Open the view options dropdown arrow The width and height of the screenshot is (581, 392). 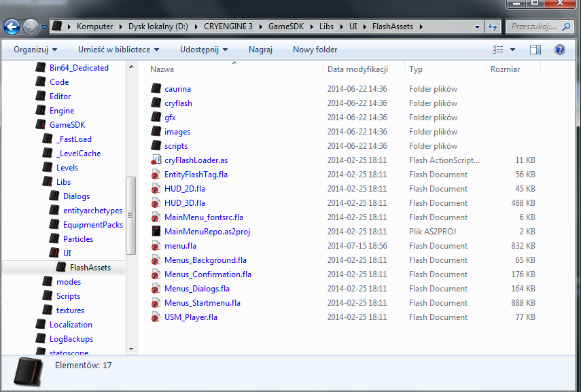click(x=513, y=50)
